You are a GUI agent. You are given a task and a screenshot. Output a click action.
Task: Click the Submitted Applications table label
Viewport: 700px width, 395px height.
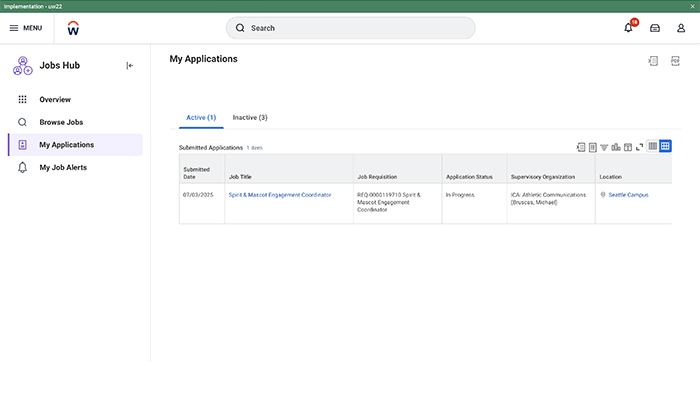pos(211,148)
